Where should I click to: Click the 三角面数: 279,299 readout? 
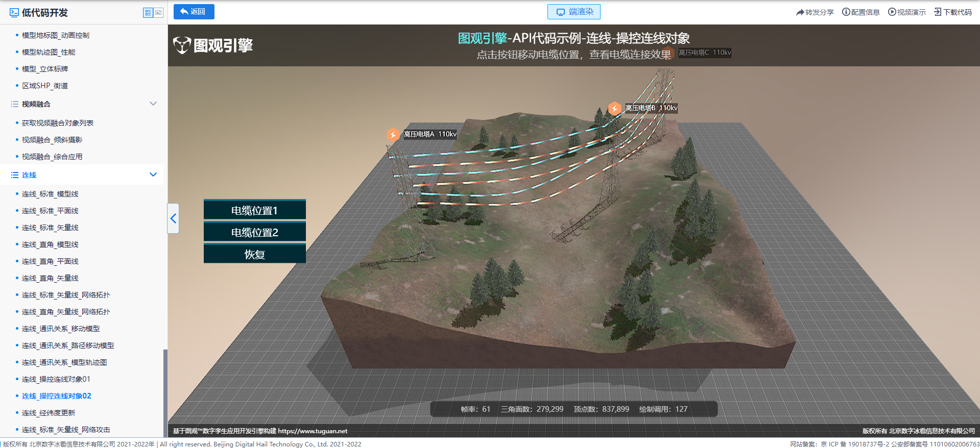coord(532,409)
